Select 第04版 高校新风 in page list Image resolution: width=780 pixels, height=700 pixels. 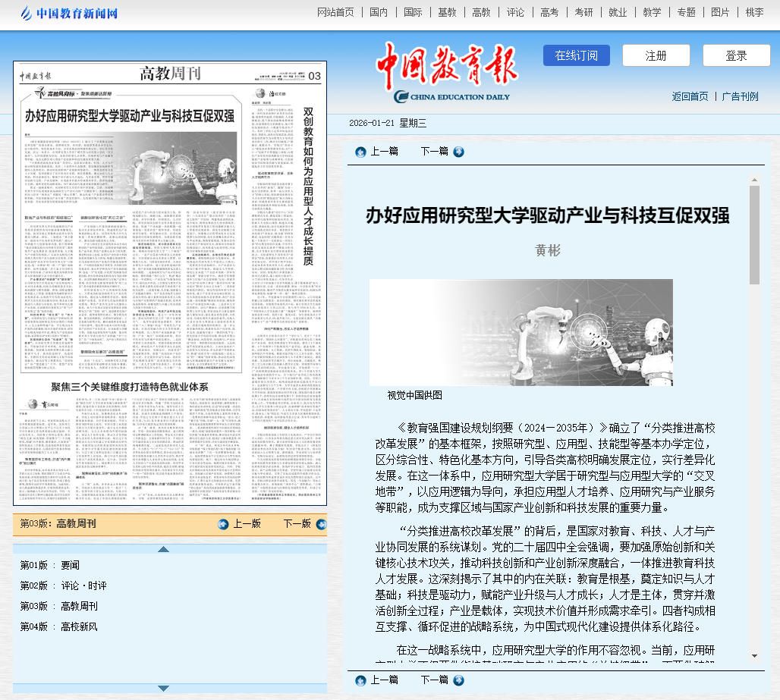click(x=59, y=626)
